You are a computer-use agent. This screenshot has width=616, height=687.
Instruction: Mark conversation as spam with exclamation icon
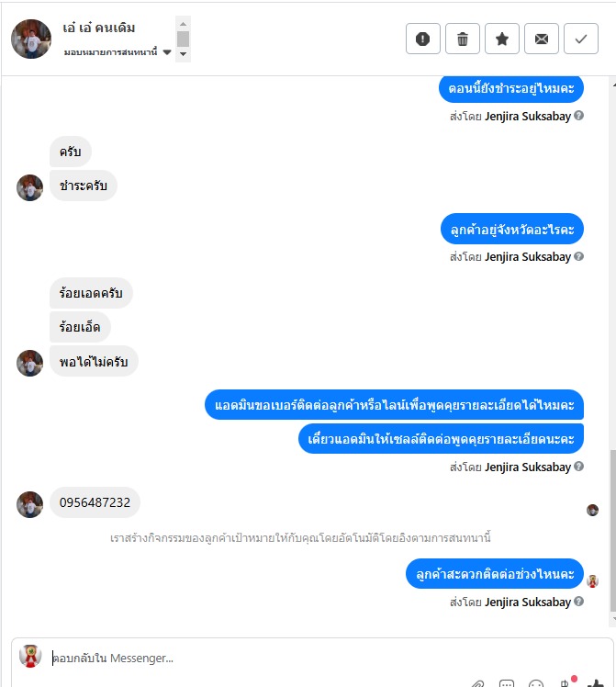[x=422, y=39]
